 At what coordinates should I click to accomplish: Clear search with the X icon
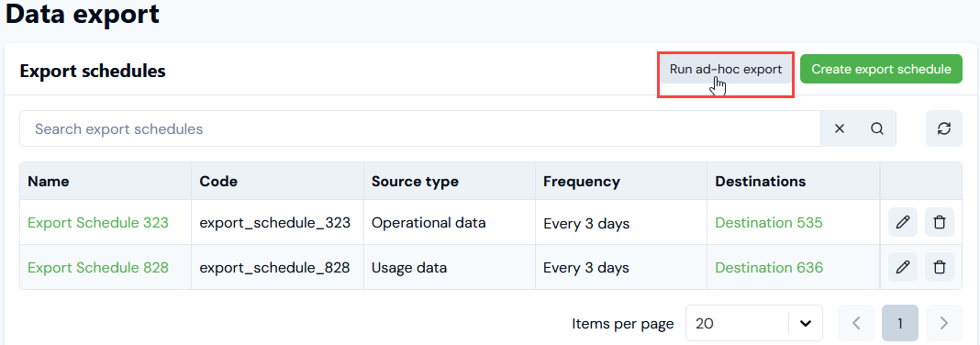(x=840, y=128)
